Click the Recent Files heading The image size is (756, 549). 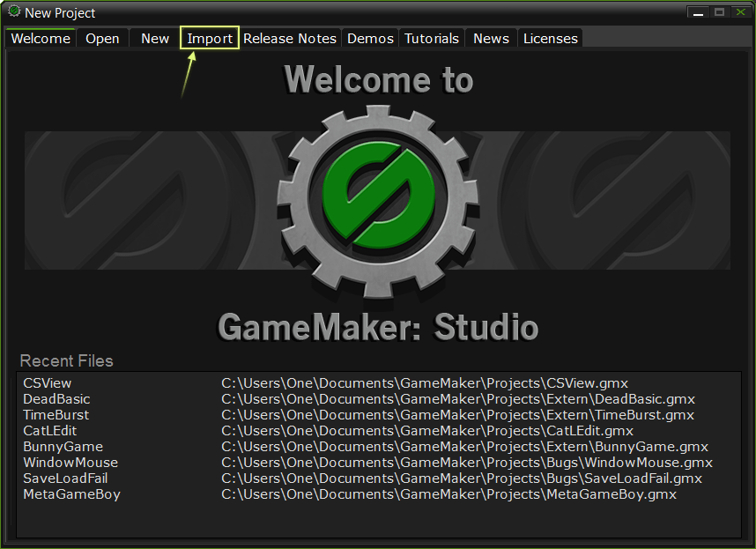tap(67, 361)
